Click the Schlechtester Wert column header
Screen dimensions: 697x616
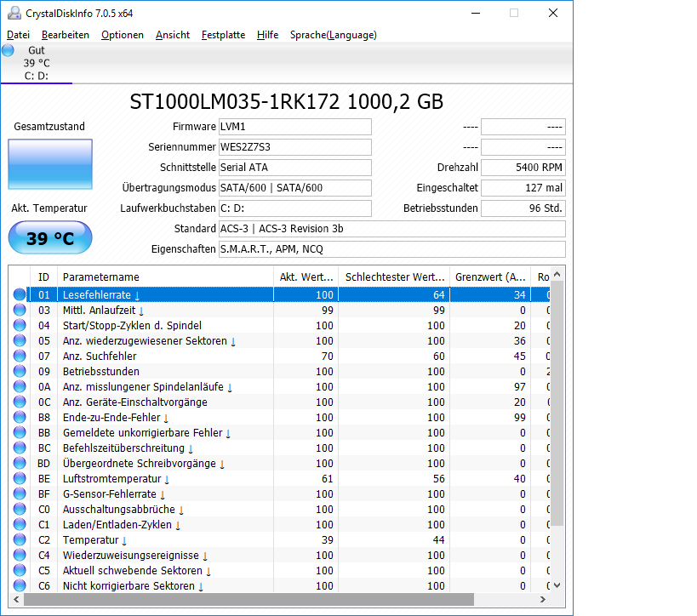tap(394, 277)
